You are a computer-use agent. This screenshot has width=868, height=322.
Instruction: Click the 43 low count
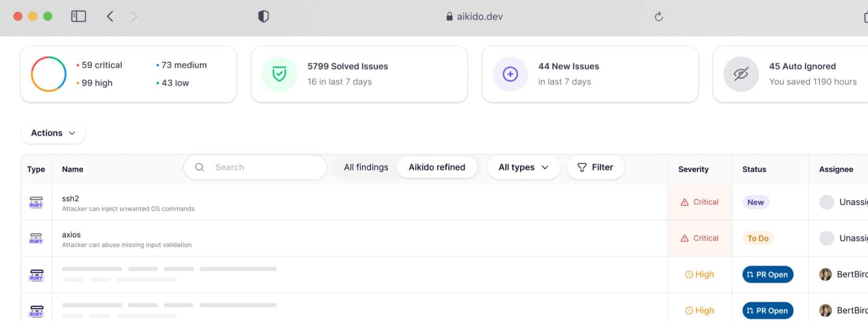(x=175, y=83)
